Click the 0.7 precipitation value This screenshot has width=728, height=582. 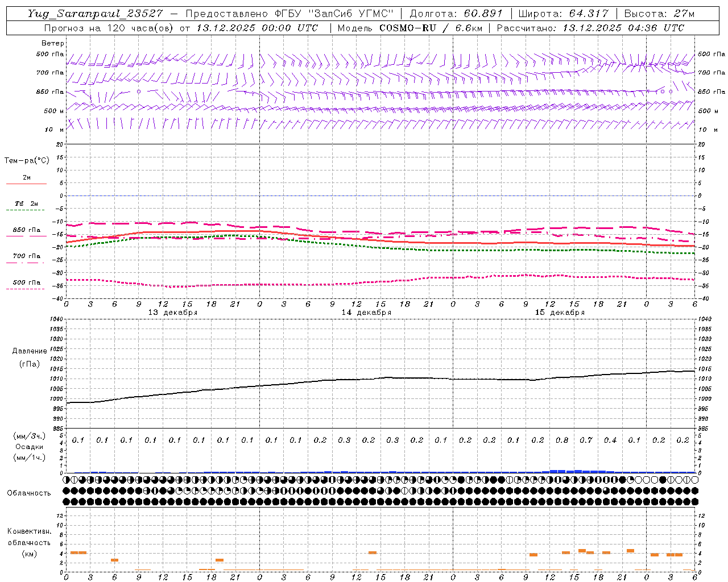pyautogui.click(x=586, y=440)
